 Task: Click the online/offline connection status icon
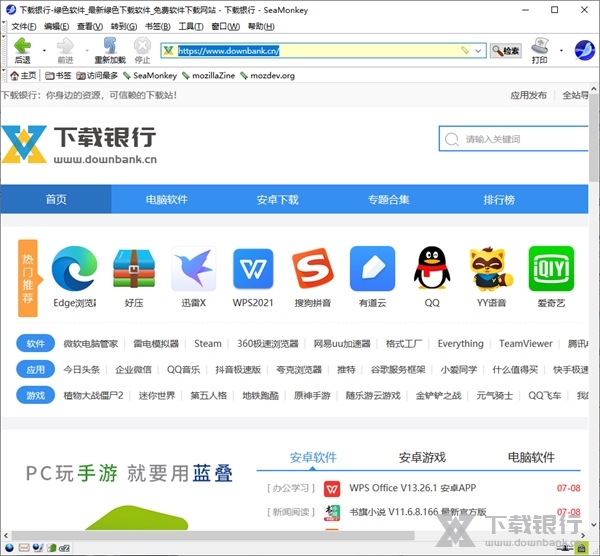[x=567, y=548]
